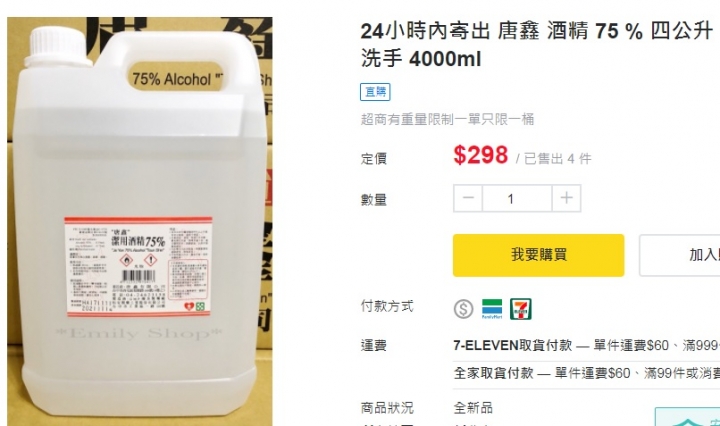Click the yellow 我要購買 button

click(539, 255)
